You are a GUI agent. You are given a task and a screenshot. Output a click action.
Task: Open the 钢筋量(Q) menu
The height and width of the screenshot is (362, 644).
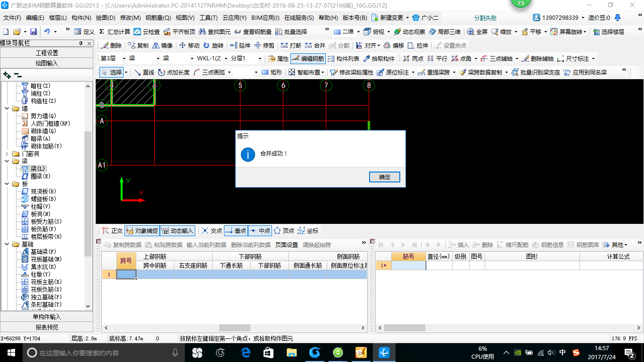coord(158,17)
